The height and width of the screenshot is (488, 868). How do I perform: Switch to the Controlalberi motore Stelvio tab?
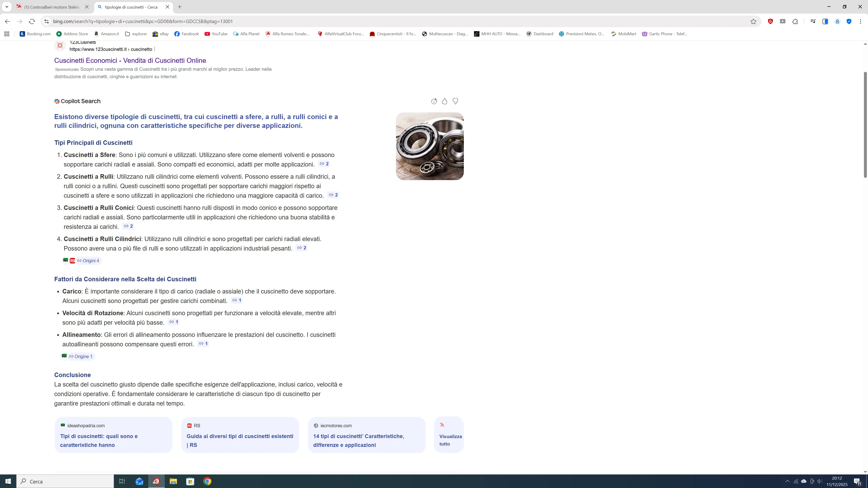point(51,7)
